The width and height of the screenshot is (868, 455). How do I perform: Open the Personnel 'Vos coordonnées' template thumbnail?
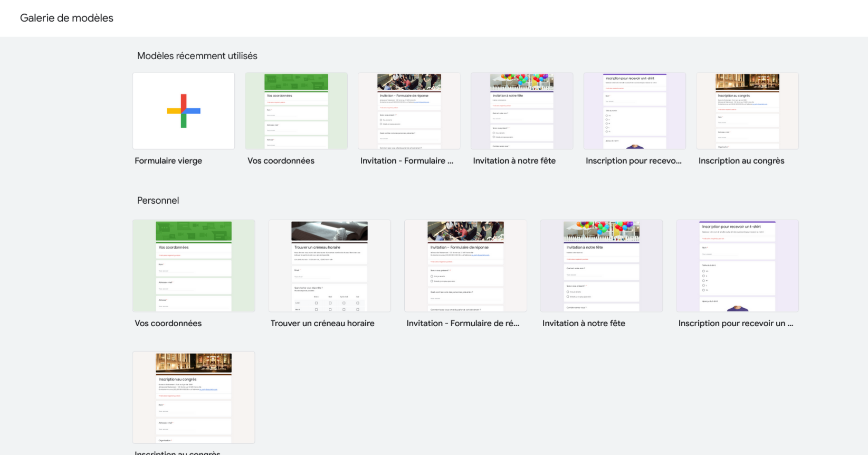coord(194,266)
